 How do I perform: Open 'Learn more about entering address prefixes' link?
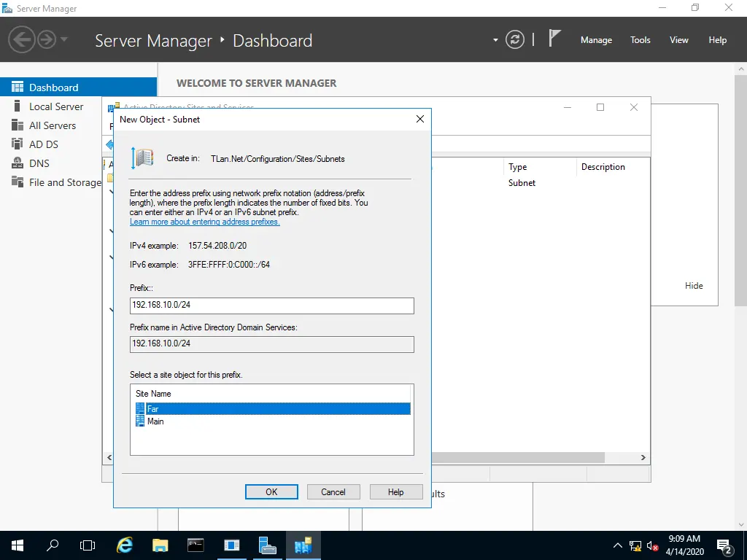point(205,222)
